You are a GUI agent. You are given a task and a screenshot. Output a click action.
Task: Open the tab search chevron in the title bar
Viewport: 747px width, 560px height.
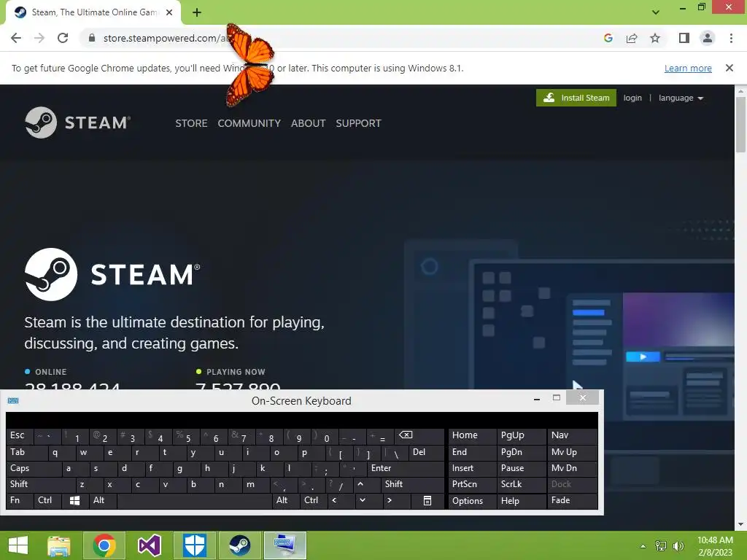(x=656, y=12)
